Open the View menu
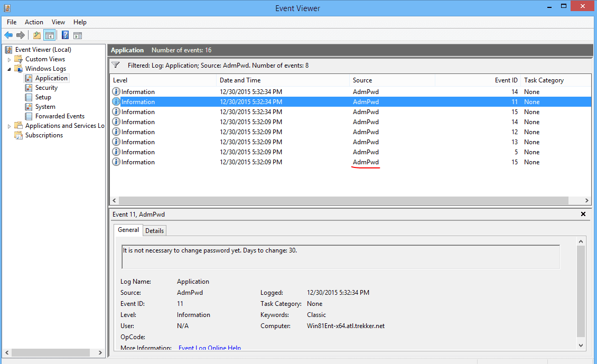The image size is (597, 364). (58, 22)
